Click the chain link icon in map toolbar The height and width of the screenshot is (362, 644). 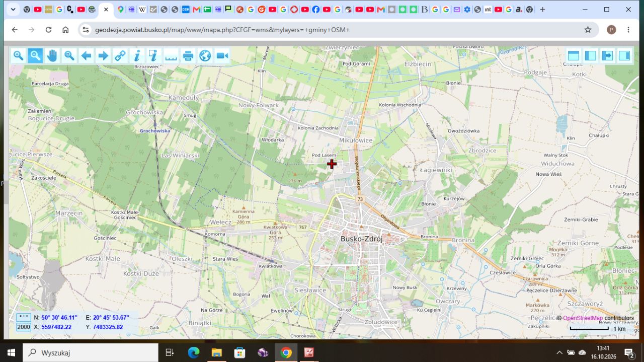[120, 55]
